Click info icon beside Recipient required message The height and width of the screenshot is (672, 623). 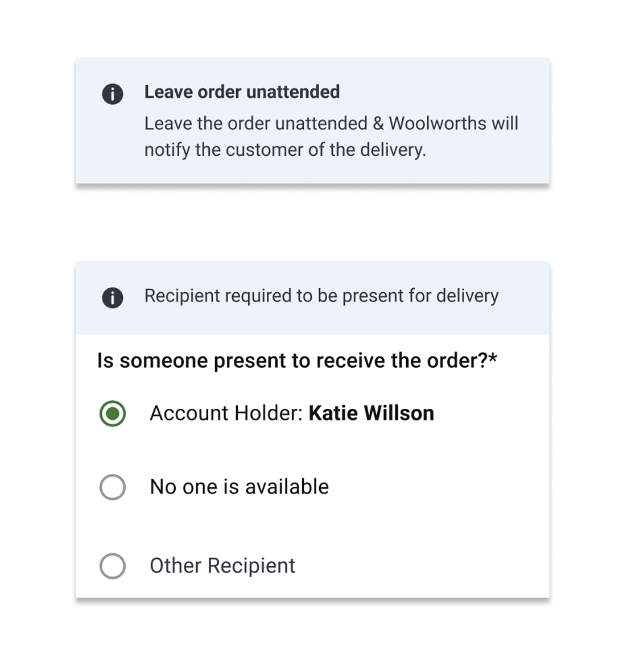tap(112, 297)
